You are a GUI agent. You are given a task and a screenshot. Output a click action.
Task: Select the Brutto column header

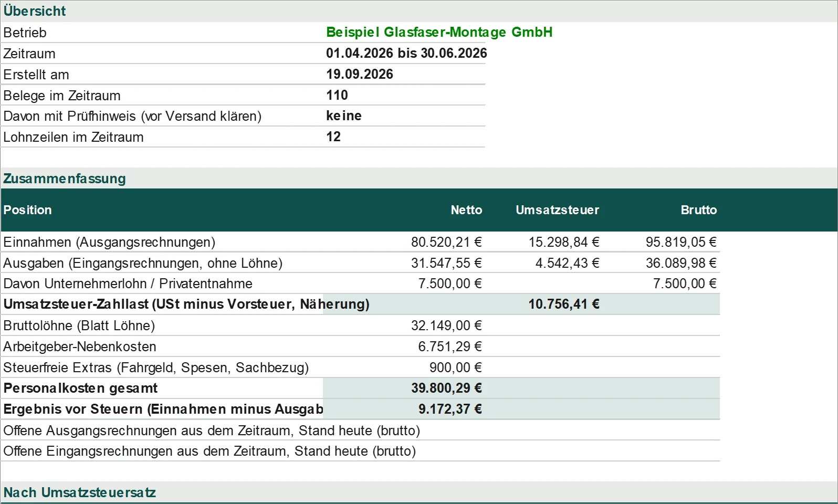[x=698, y=210]
